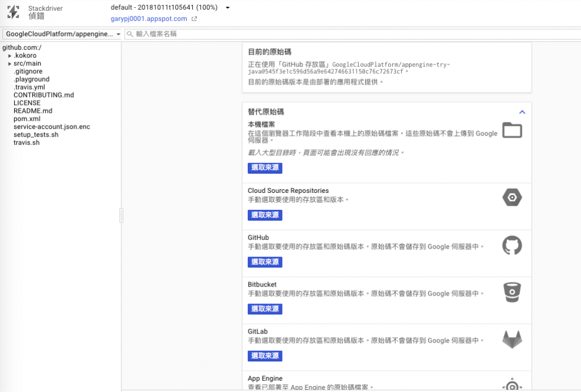Click 選取來源 button under Bitbucket

pos(265,309)
